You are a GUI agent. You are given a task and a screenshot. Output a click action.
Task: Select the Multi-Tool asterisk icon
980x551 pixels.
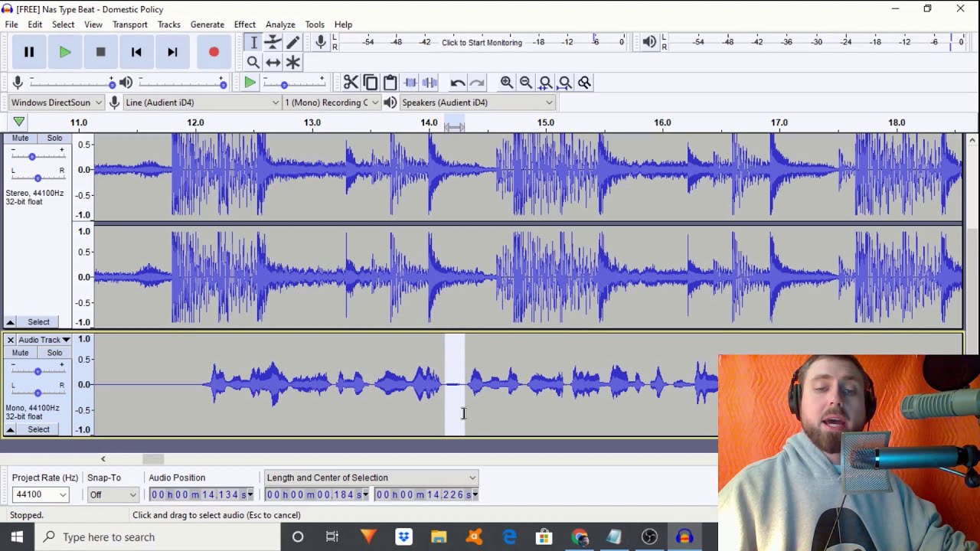292,63
